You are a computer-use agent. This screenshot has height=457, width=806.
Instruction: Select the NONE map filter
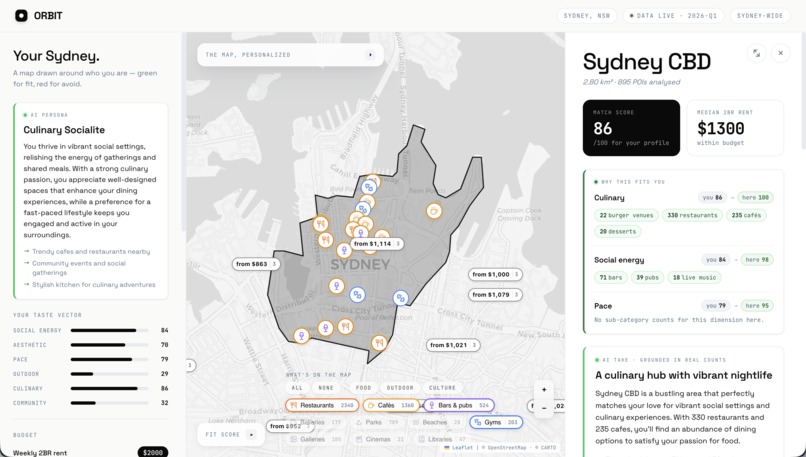tap(326, 388)
